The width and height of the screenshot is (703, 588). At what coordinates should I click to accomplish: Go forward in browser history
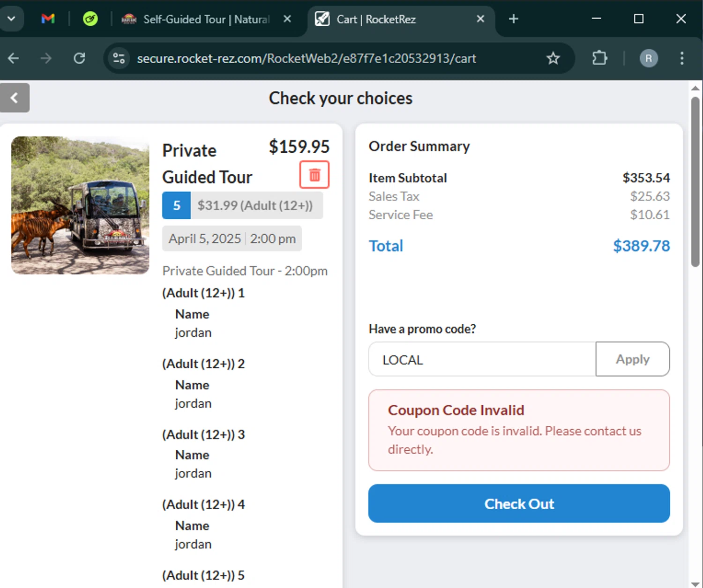(46, 58)
